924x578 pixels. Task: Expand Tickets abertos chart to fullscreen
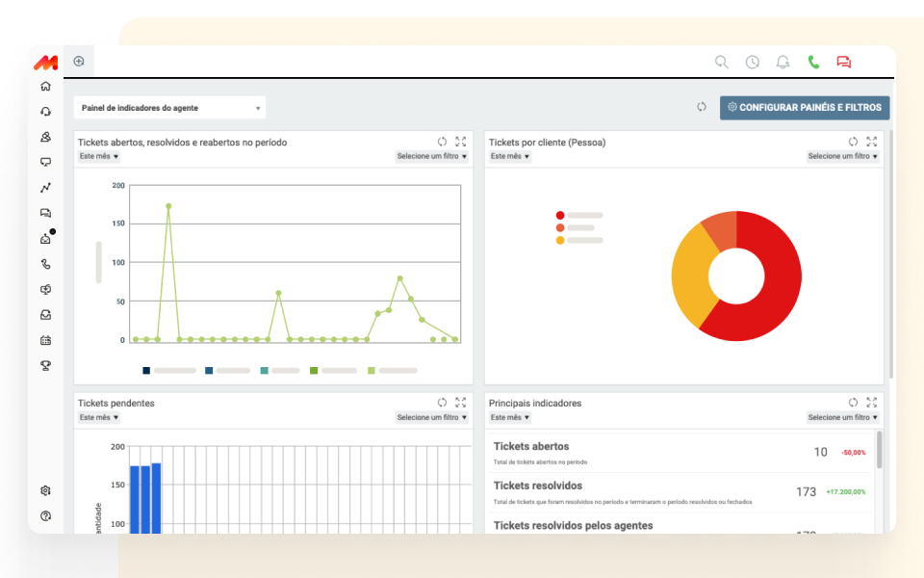point(461,142)
